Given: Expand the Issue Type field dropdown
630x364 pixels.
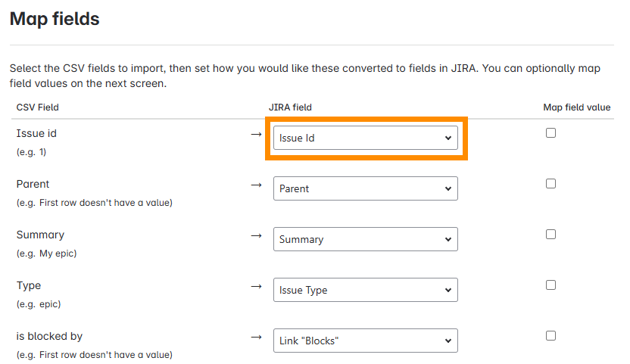Looking at the screenshot, I should click(x=365, y=290).
